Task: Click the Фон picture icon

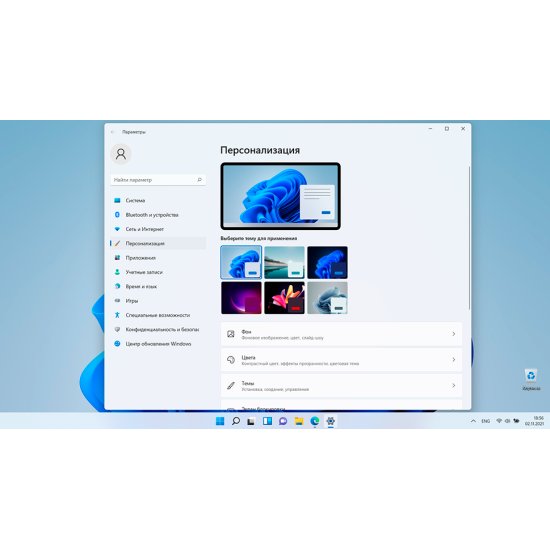Action: 231,334
